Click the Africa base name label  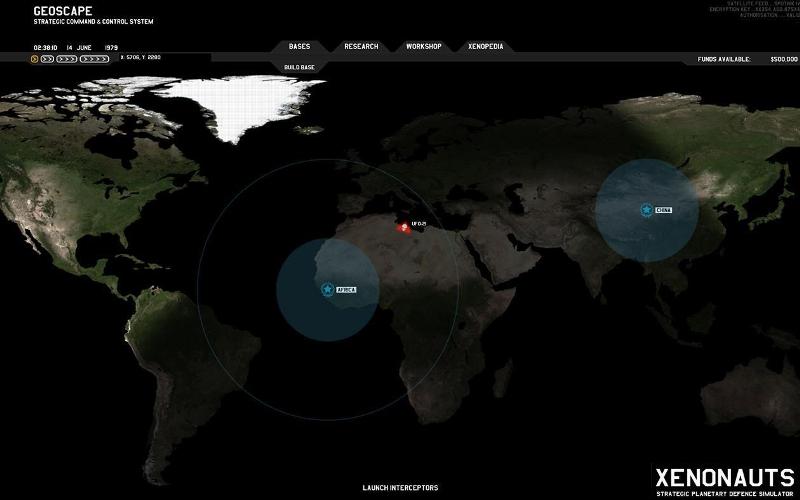[346, 289]
